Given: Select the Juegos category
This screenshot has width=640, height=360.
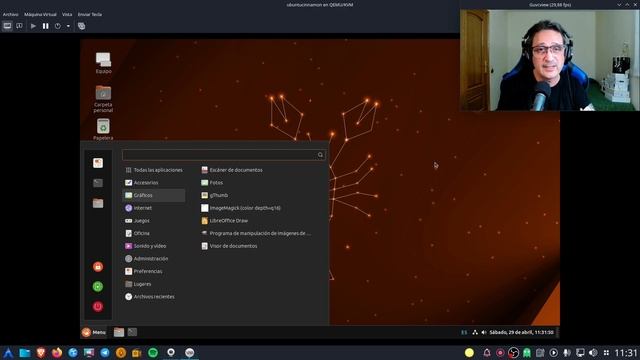Looking at the screenshot, I should pyautogui.click(x=154, y=220).
